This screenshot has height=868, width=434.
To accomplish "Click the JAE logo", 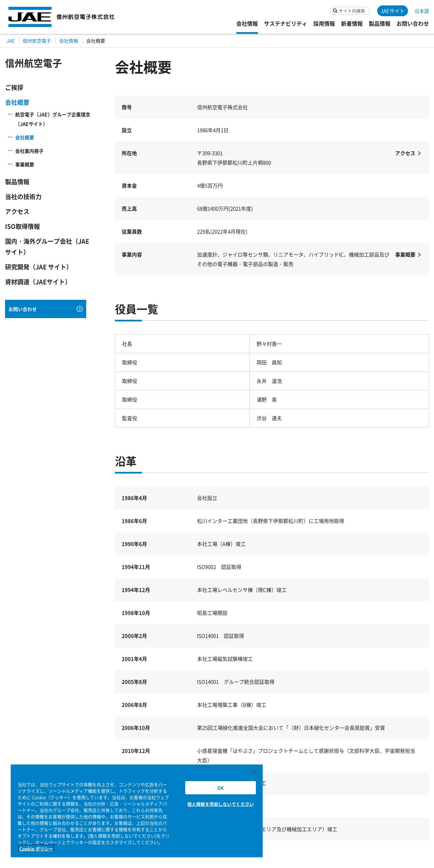I will pyautogui.click(x=30, y=17).
